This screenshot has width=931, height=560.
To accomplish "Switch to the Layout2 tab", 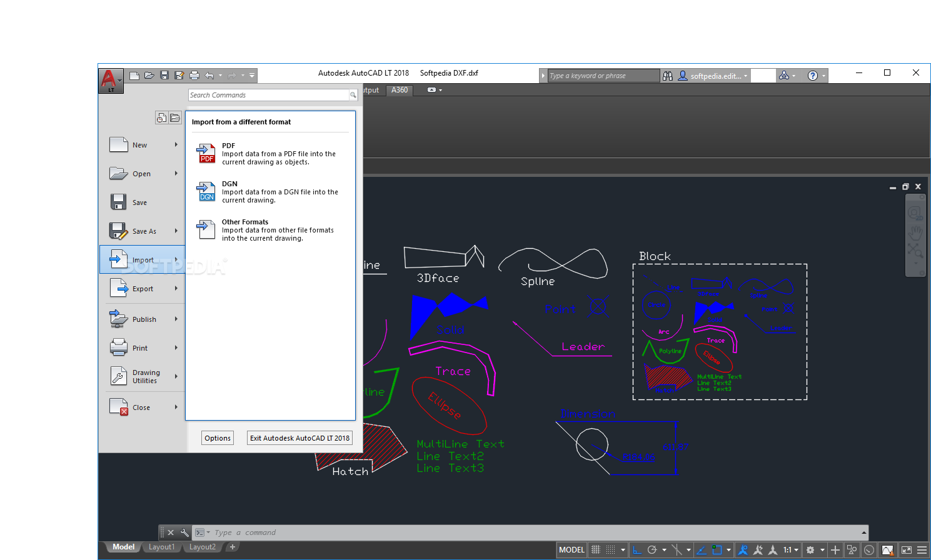I will 202,547.
